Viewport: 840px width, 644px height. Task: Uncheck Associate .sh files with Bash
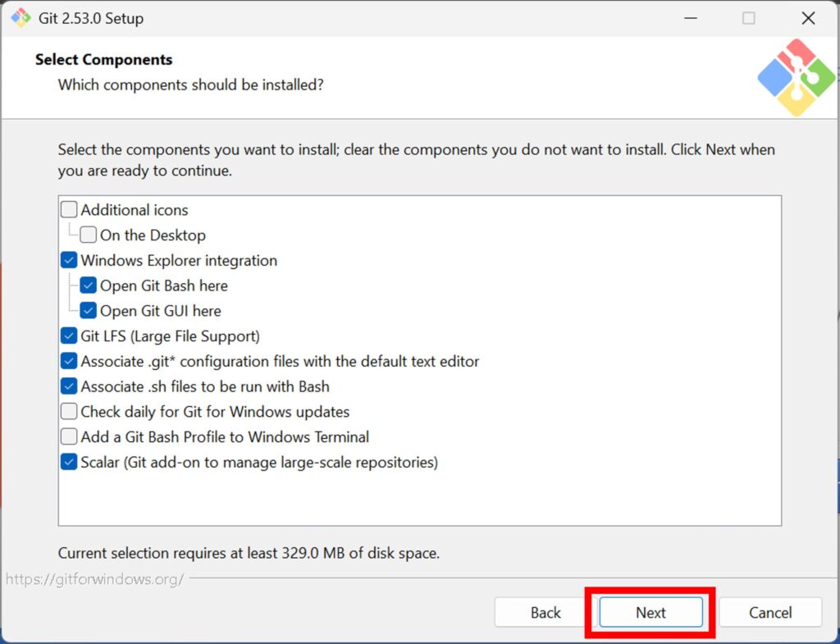click(69, 387)
